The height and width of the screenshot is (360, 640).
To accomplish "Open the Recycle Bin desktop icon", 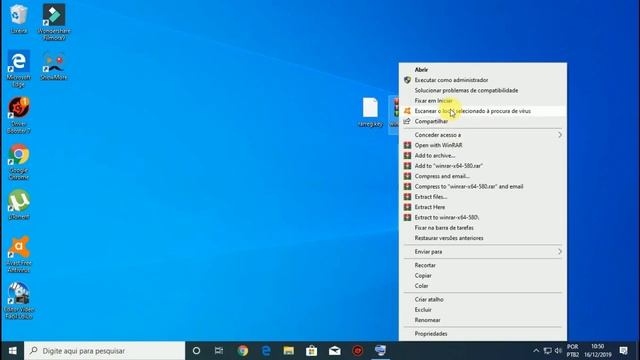I will pos(19,19).
